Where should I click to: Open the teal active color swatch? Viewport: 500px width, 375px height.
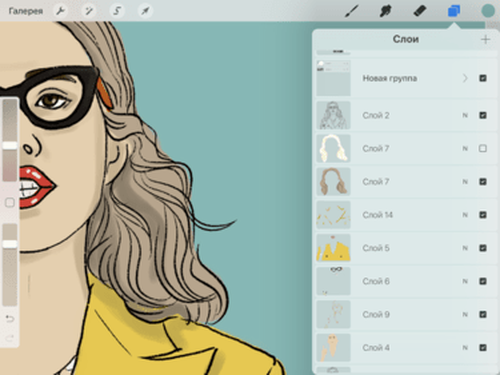(488, 11)
